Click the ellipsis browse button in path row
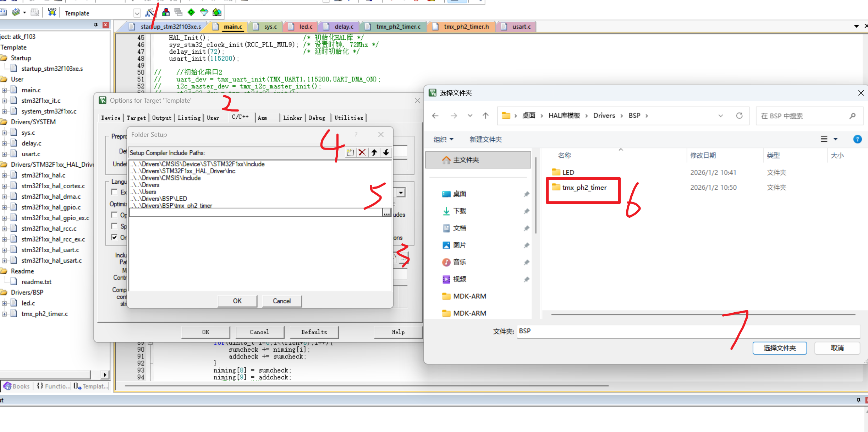 point(386,212)
